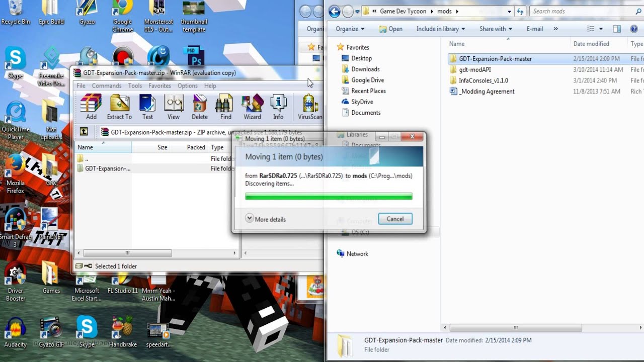
Task: Select Downloads under Favorites
Action: coord(365,69)
